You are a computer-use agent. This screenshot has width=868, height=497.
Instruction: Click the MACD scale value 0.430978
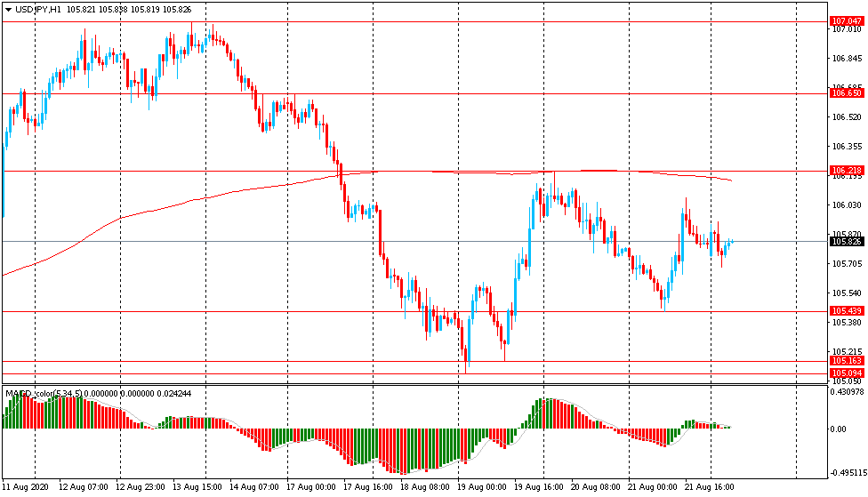pyautogui.click(x=847, y=392)
